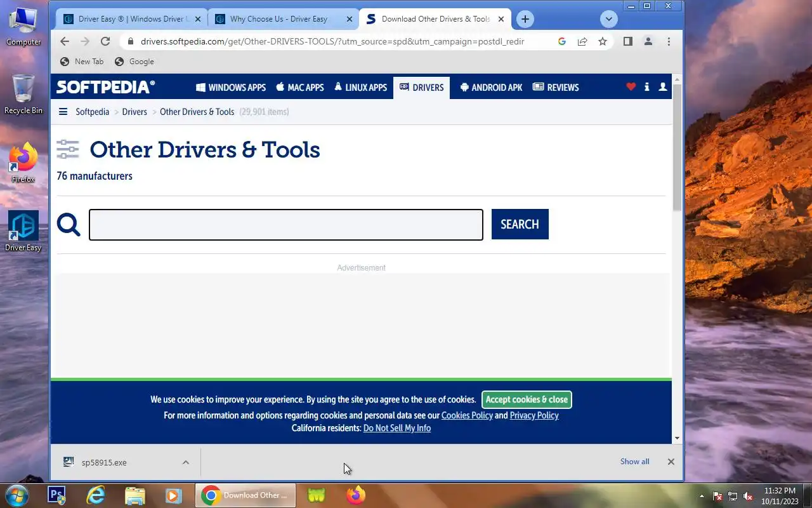The image size is (812, 508).
Task: Reload the Softpedia page
Action: click(x=105, y=41)
